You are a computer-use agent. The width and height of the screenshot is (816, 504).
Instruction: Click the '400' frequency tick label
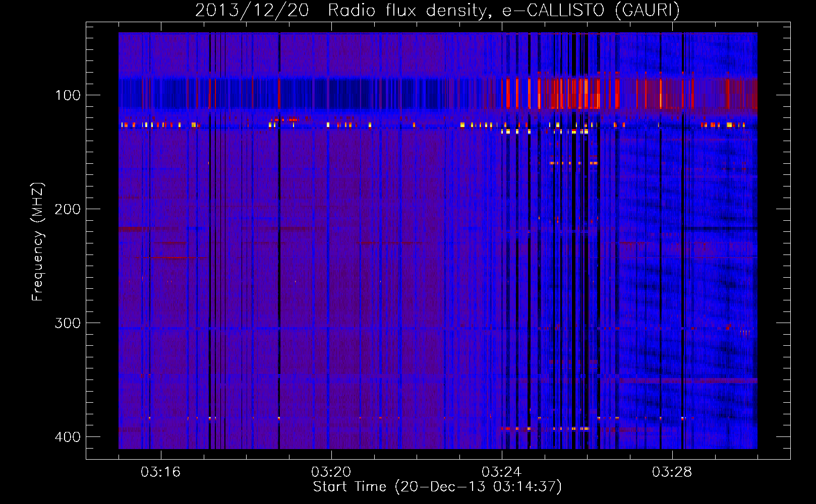point(68,437)
